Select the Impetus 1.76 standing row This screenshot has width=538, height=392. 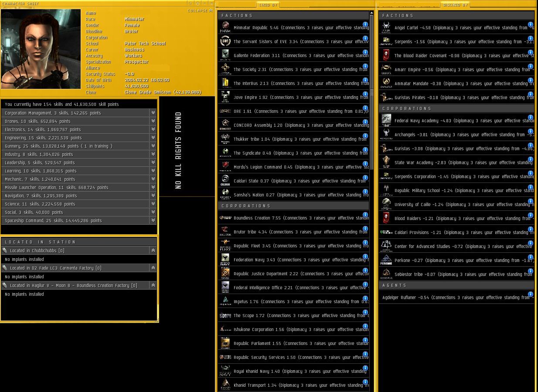coord(293,301)
